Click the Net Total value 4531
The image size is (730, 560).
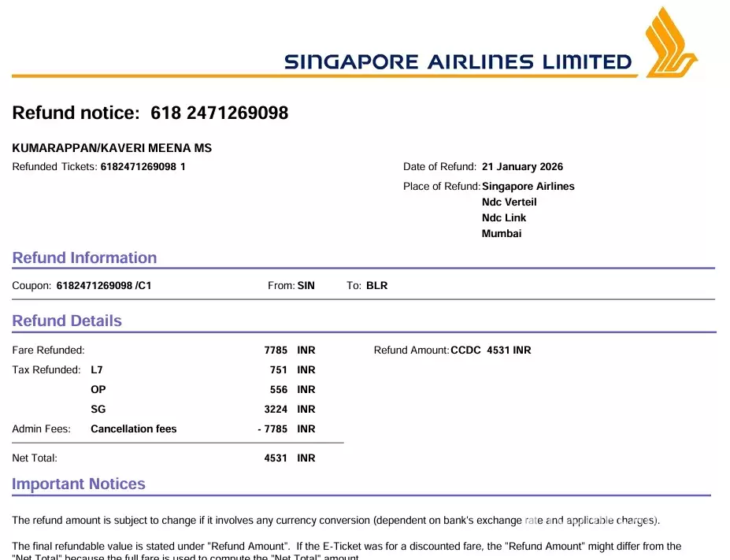pyautogui.click(x=276, y=458)
